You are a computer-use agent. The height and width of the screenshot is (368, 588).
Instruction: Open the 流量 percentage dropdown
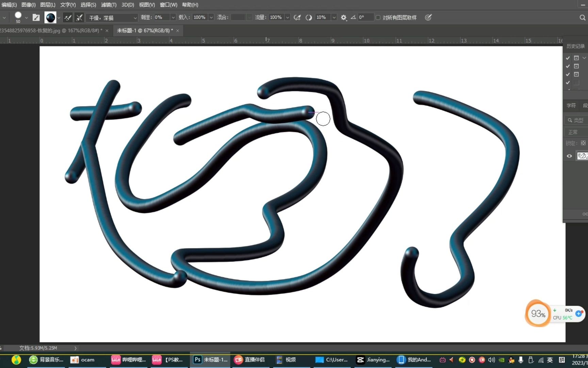click(x=287, y=17)
